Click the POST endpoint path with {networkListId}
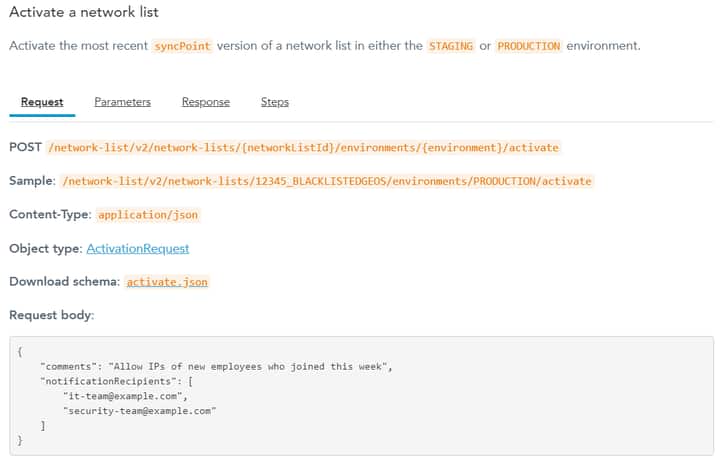Viewport: 720px width, 463px height. coord(303,147)
